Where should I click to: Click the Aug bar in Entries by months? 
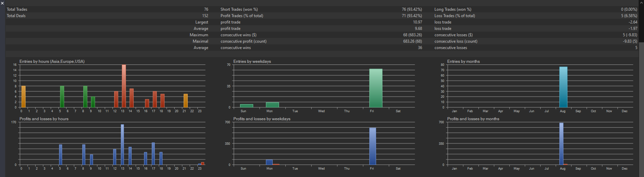[x=563, y=87]
